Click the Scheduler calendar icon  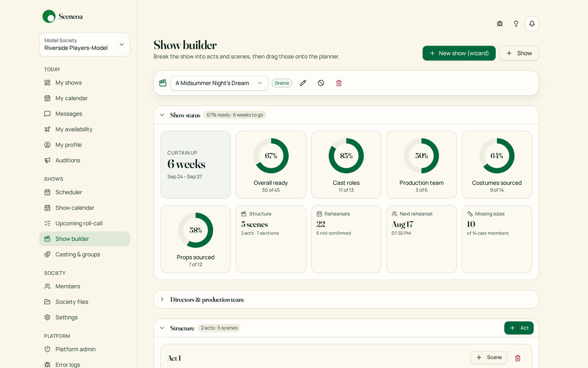pos(47,192)
